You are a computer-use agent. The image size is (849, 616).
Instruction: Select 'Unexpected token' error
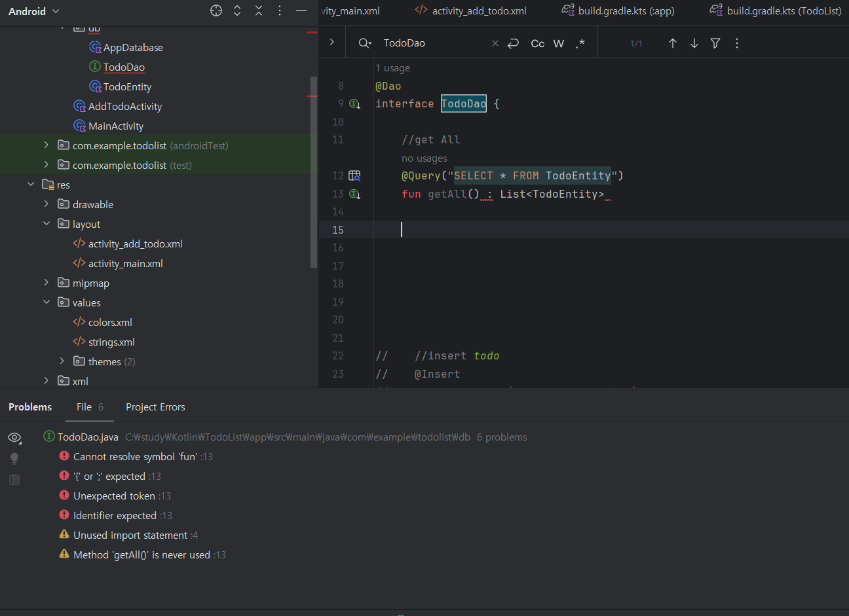click(x=115, y=496)
